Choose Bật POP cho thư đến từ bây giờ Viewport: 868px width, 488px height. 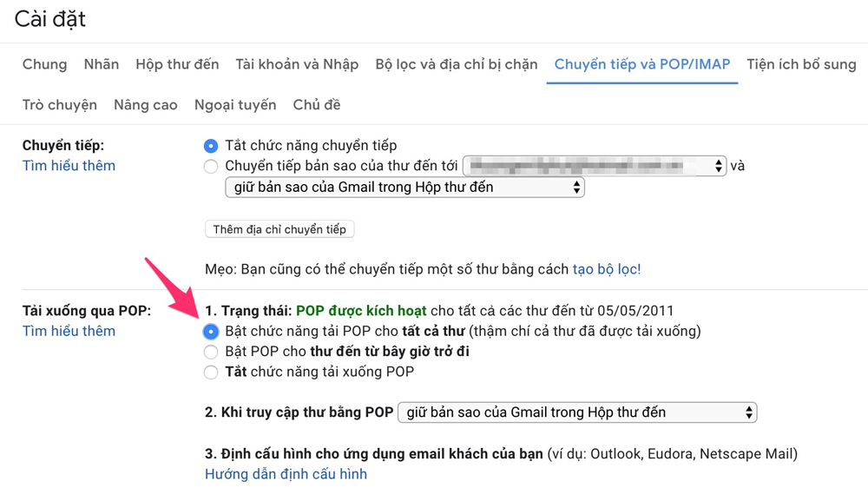coord(211,352)
